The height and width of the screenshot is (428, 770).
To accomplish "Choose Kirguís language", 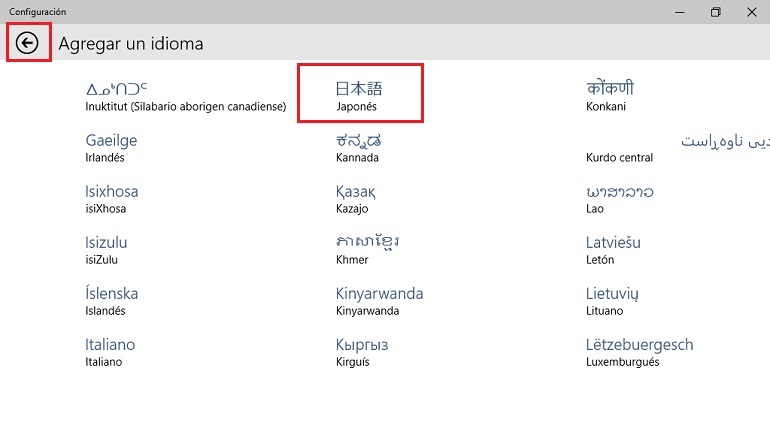I will pyautogui.click(x=361, y=352).
